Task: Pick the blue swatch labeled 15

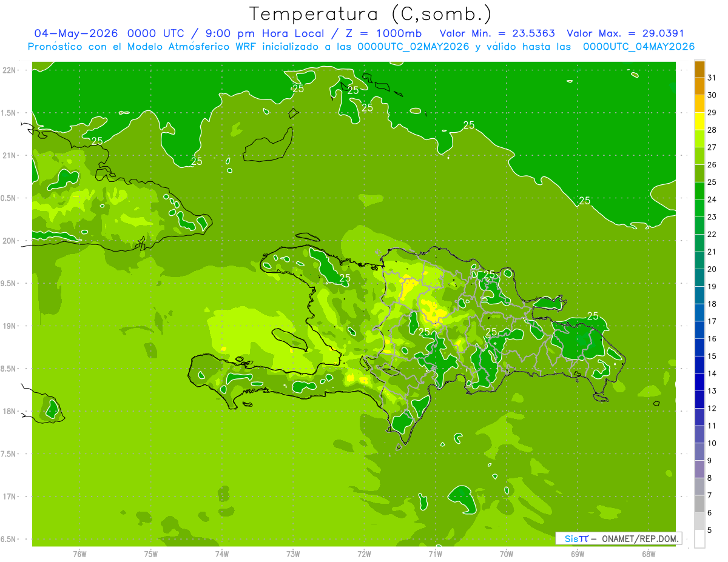Action: (x=699, y=347)
